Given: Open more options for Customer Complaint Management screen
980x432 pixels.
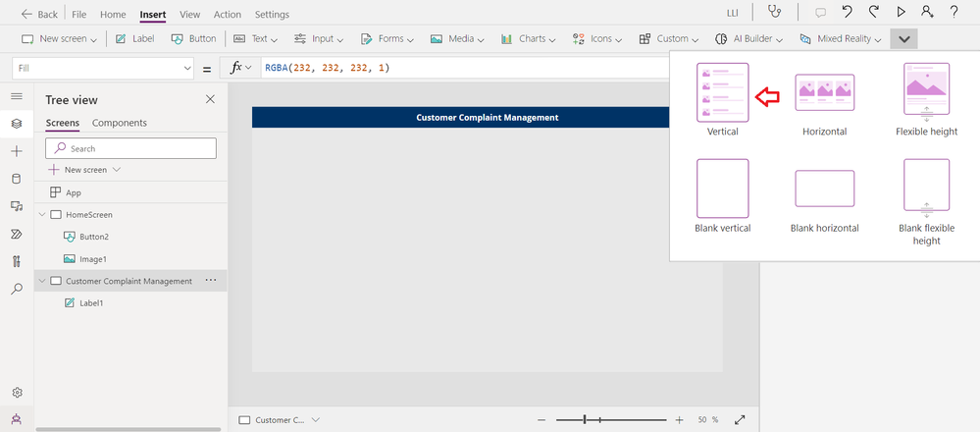Looking at the screenshot, I should (x=211, y=281).
